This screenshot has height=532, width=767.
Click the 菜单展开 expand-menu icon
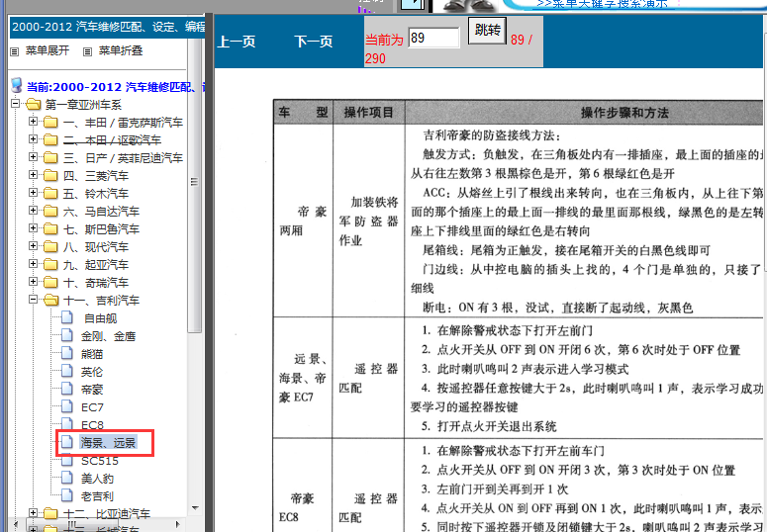(x=15, y=51)
